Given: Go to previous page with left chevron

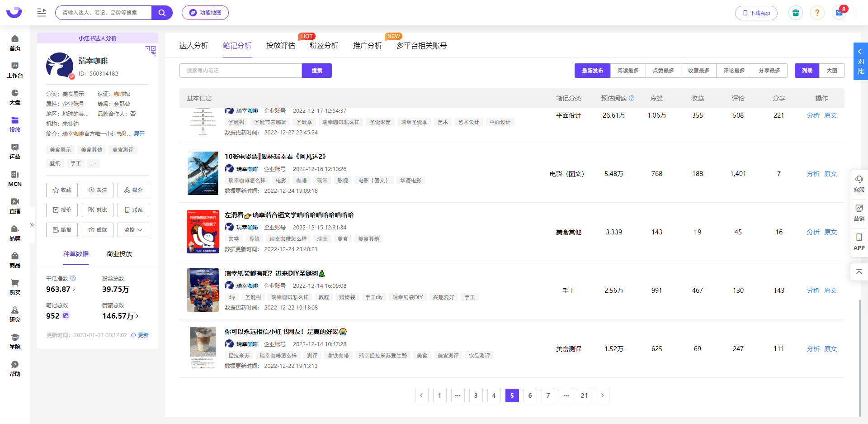Looking at the screenshot, I should coord(421,395).
